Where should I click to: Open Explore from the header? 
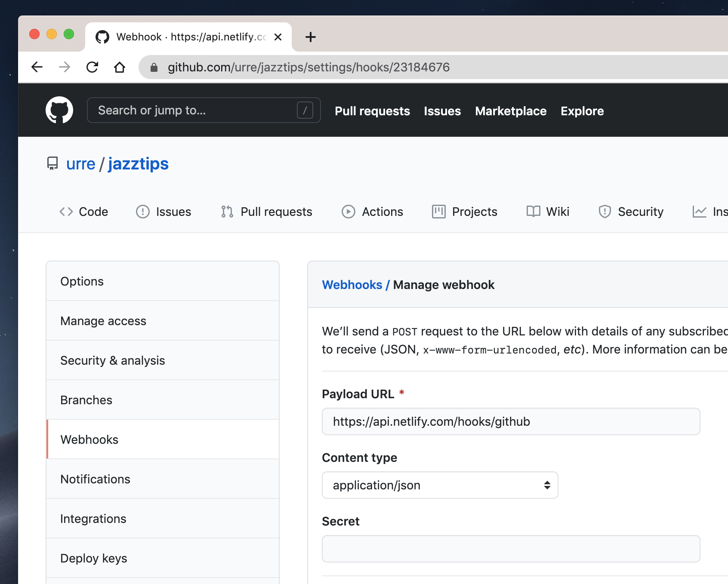(x=582, y=111)
